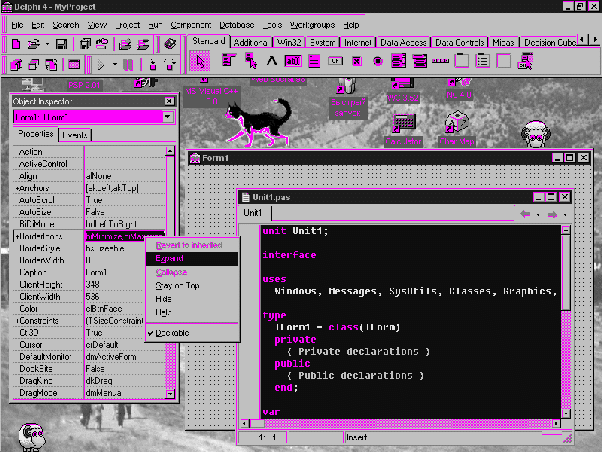Select the pointer tool in component palette
This screenshot has height=452, width=602.
coord(199,61)
